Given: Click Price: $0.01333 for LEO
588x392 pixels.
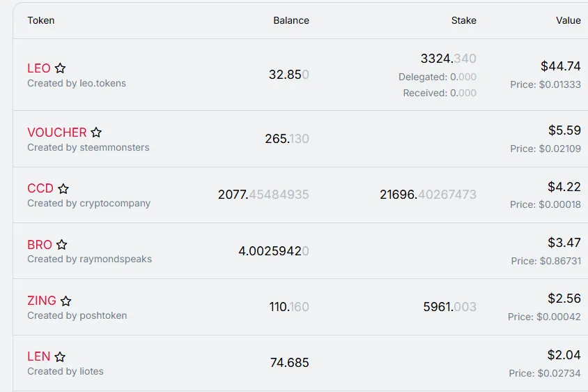Looking at the screenshot, I should click(546, 84).
